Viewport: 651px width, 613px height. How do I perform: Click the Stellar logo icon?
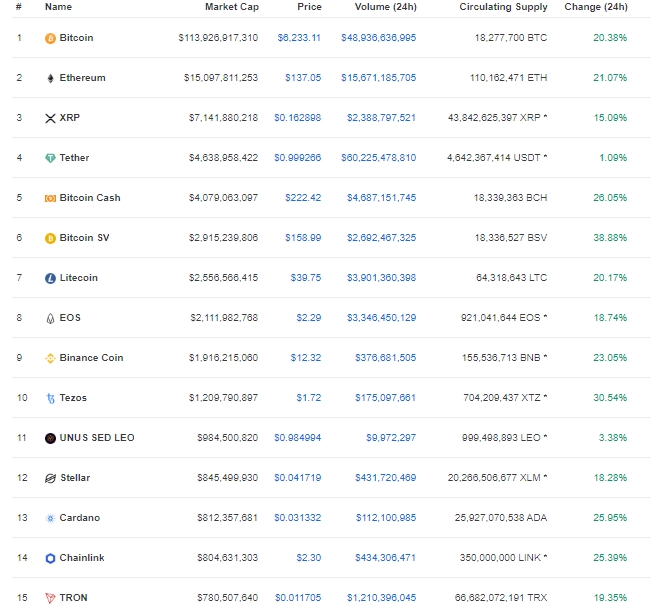click(50, 478)
